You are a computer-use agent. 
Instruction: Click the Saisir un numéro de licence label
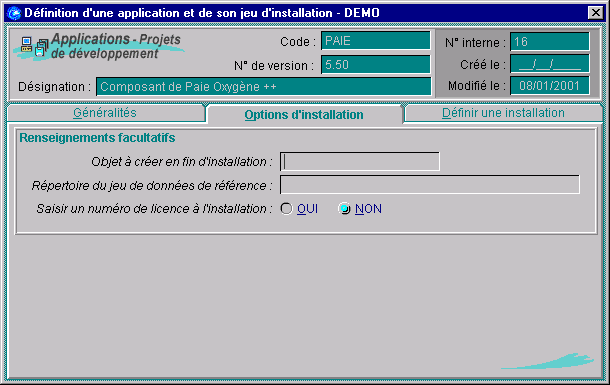point(154,209)
